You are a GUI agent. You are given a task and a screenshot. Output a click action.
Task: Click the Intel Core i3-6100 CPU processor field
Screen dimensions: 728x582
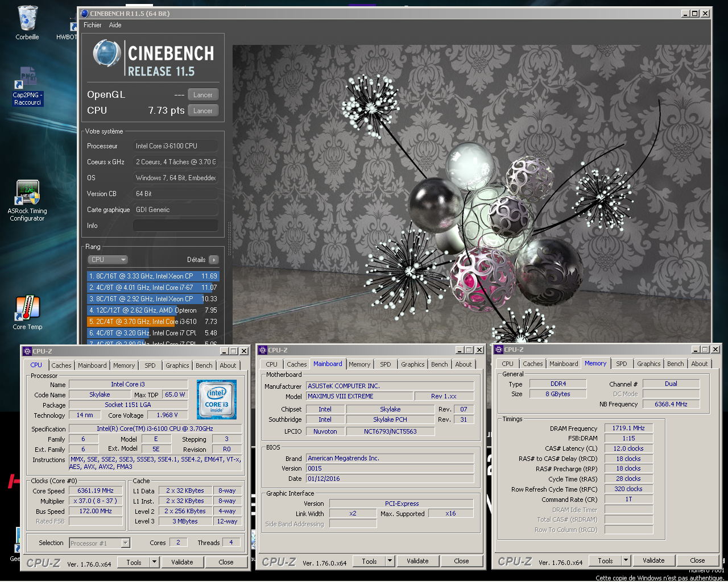point(176,146)
